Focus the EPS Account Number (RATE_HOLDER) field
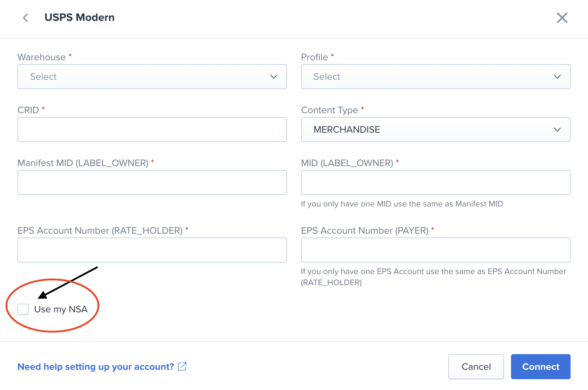The image size is (588, 390). point(152,250)
